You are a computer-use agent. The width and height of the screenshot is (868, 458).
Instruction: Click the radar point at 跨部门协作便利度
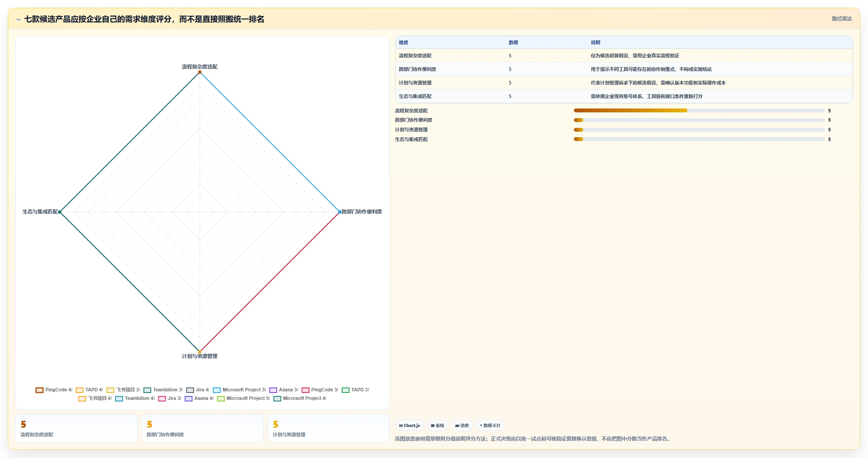point(339,212)
